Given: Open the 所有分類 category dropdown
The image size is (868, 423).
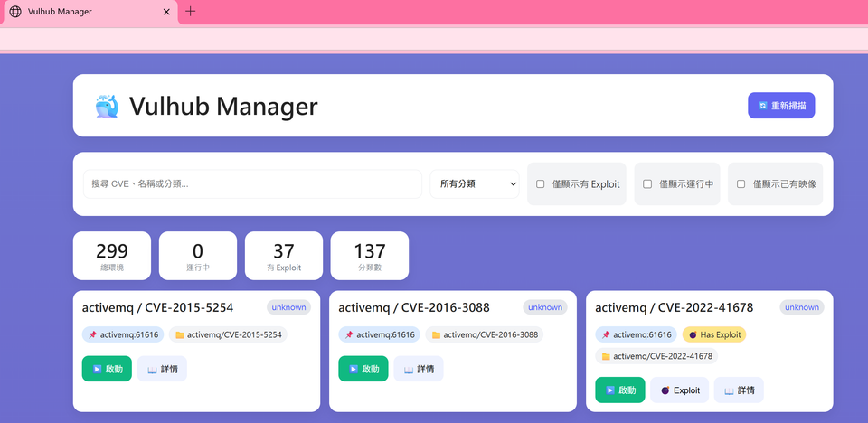Looking at the screenshot, I should (x=475, y=184).
